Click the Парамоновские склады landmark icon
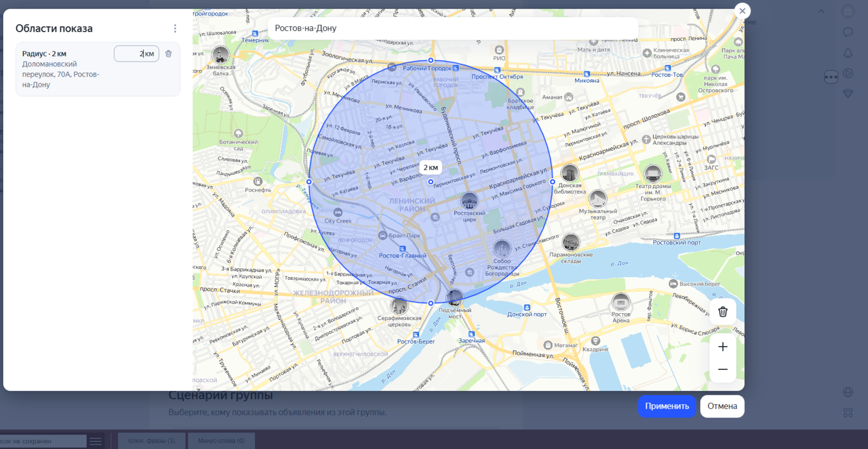 [x=571, y=242]
